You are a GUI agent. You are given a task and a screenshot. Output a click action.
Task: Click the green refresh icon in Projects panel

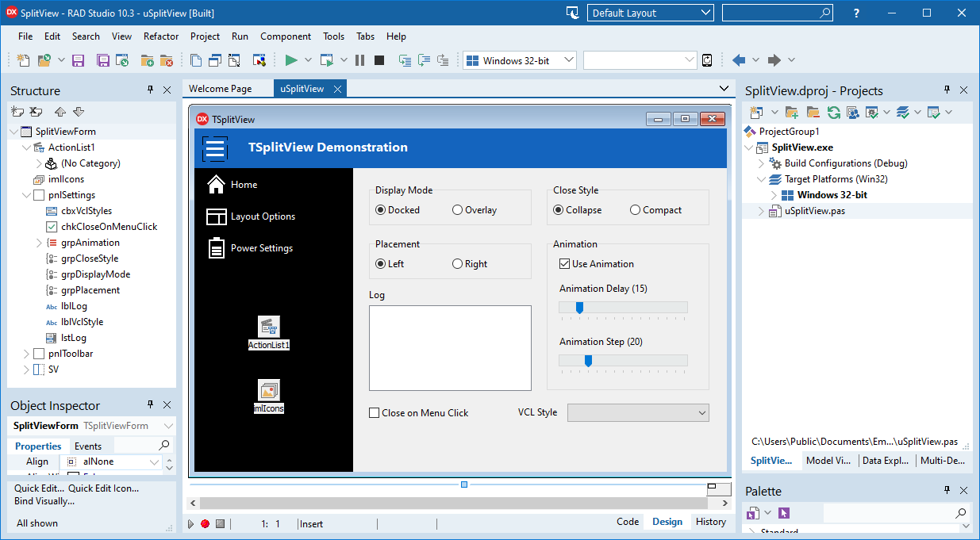coord(833,113)
